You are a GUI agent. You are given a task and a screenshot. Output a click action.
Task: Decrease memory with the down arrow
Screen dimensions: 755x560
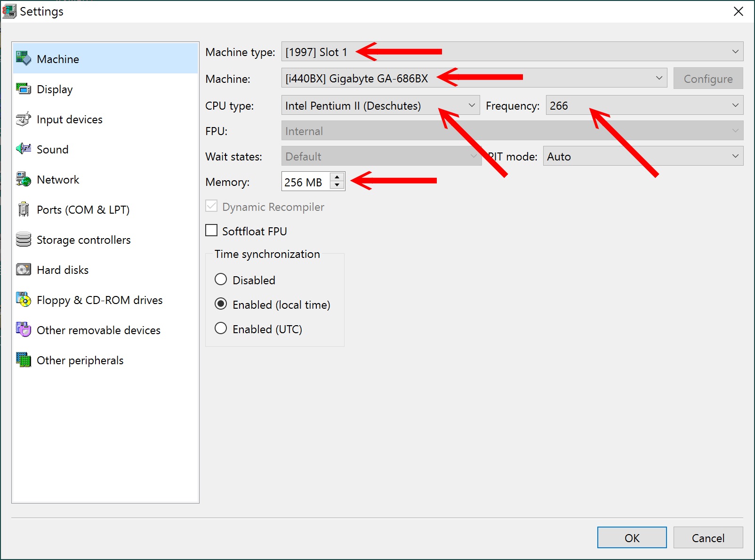(337, 185)
